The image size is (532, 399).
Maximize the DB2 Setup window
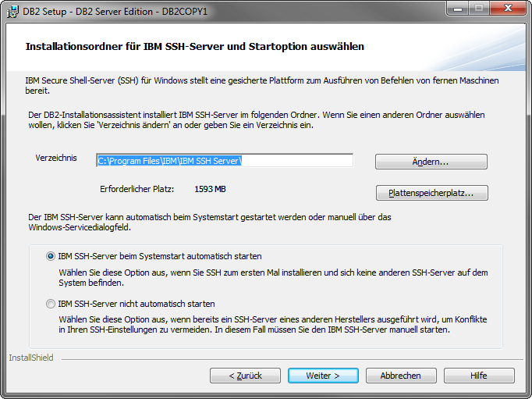[479, 9]
